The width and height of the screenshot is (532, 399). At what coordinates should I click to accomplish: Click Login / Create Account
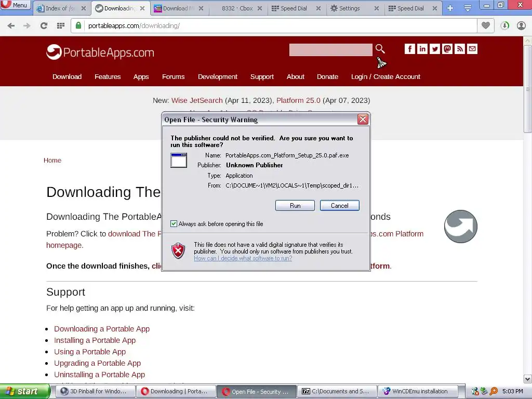(x=385, y=77)
